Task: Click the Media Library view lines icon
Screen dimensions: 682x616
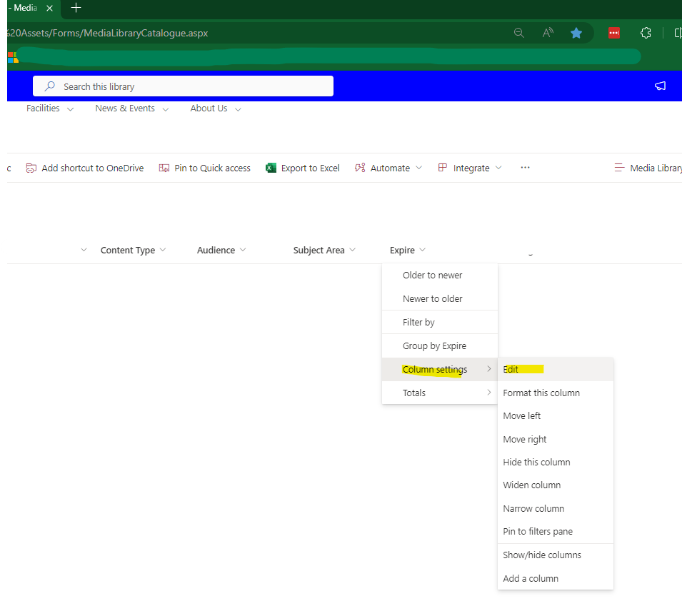Action: click(x=619, y=167)
